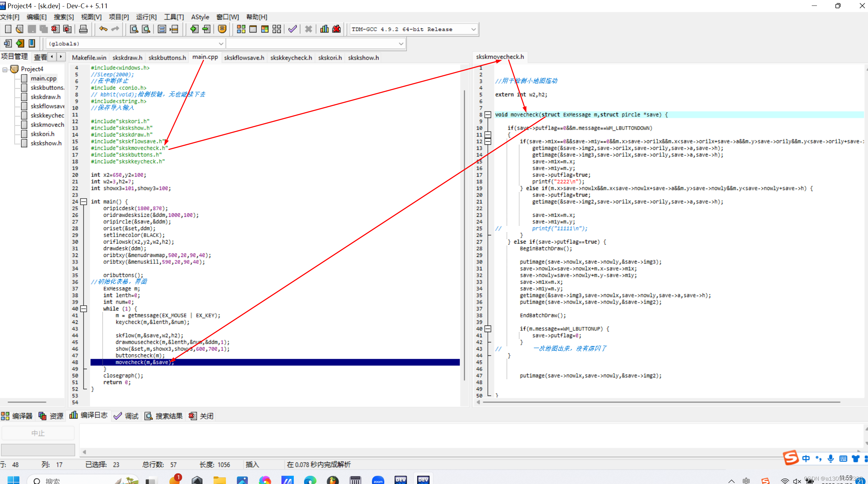Select skskori.h in the project tree
Screen dimensions: 868x484
43,134
